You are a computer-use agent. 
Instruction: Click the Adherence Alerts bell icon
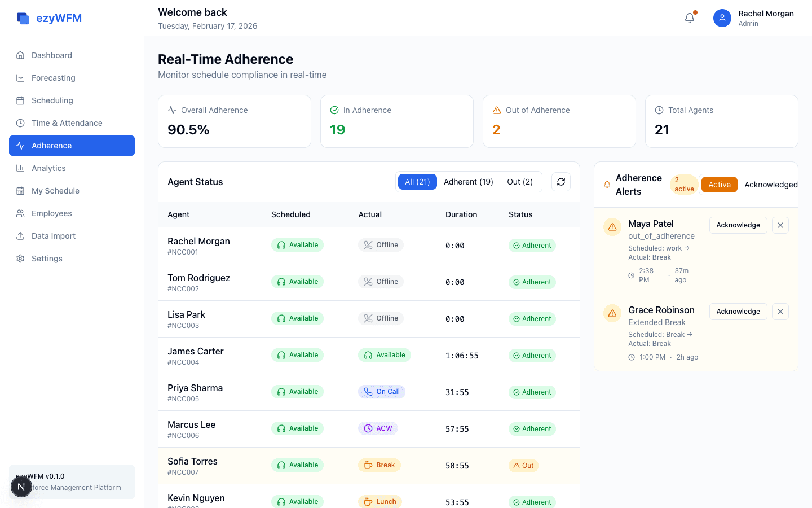607,185
